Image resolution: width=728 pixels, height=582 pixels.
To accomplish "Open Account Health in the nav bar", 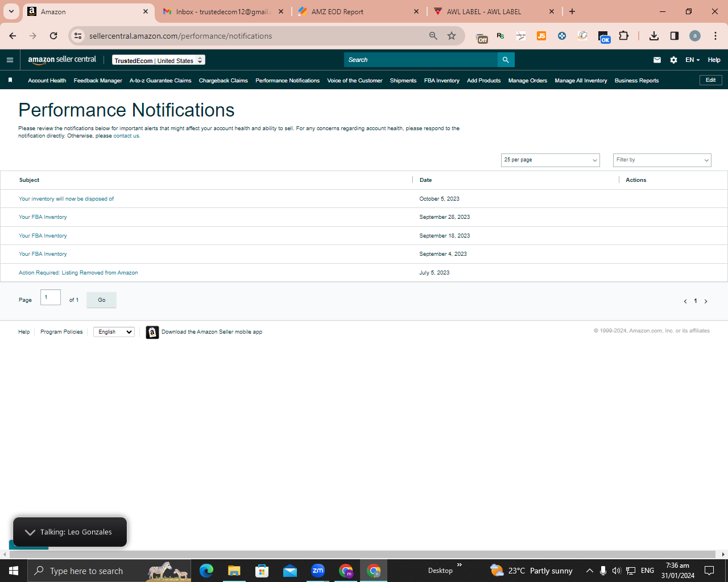I will pos(47,81).
